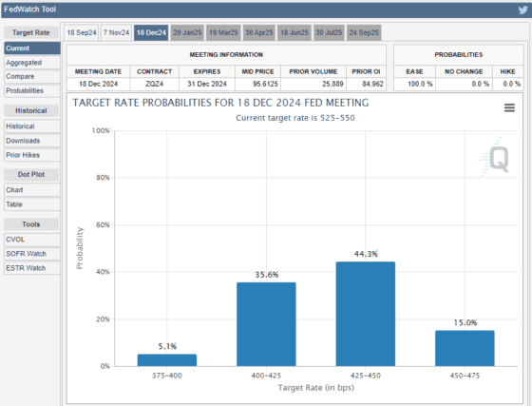Screen dimensions: 532x406
Task: Click the Dot Plot section header
Action: point(31,174)
